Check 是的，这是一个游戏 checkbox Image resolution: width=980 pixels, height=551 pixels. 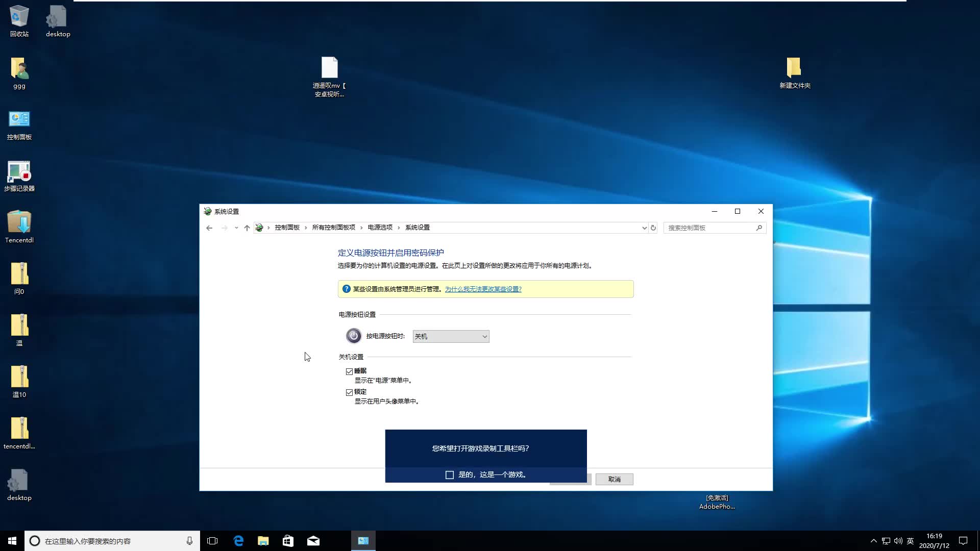point(449,475)
